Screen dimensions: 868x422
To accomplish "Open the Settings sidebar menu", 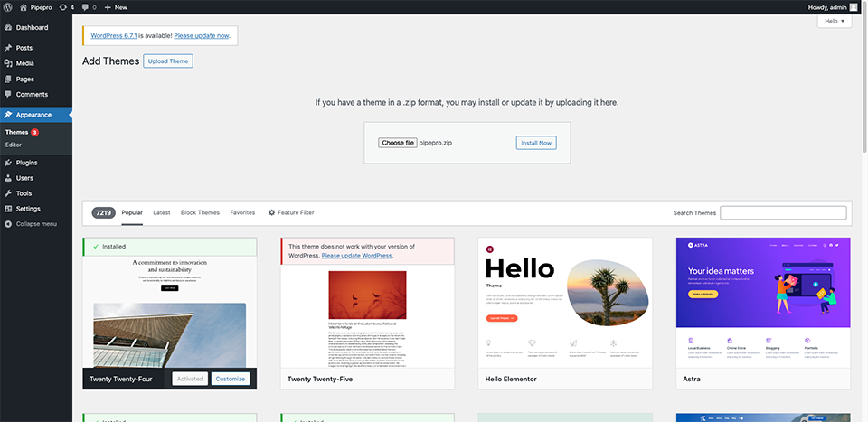I will pyautogui.click(x=28, y=209).
